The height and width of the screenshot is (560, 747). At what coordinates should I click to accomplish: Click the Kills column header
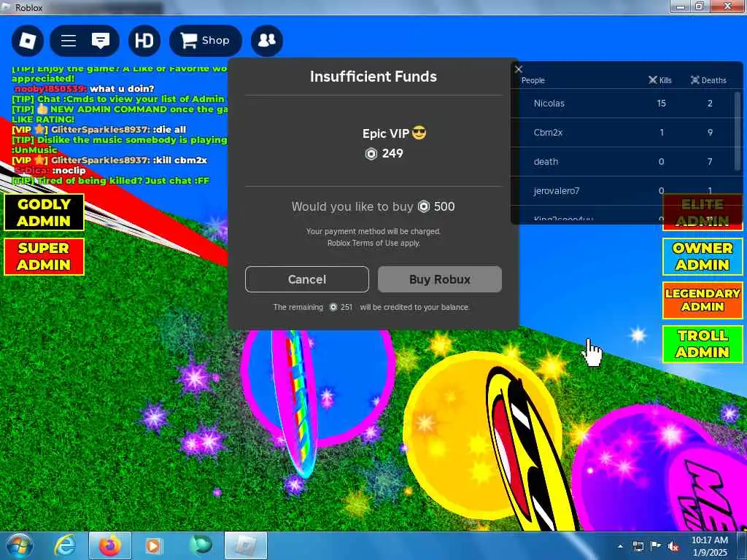coord(659,80)
